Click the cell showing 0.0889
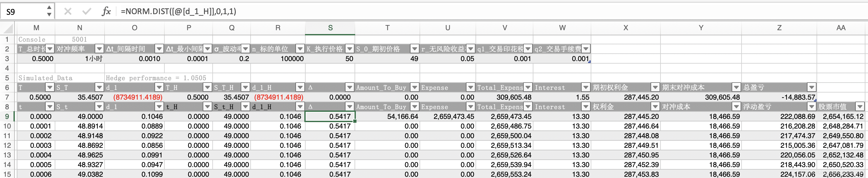This screenshot has height=178, width=868. [134, 126]
